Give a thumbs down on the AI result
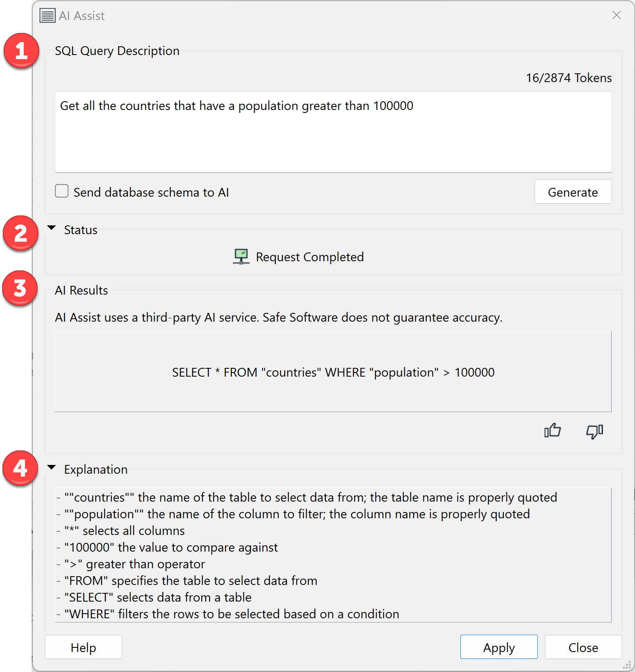The height and width of the screenshot is (672, 635). tap(594, 431)
